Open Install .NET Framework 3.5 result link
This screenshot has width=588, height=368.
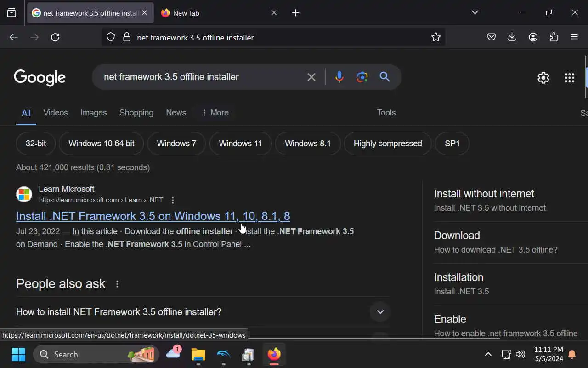tap(153, 216)
